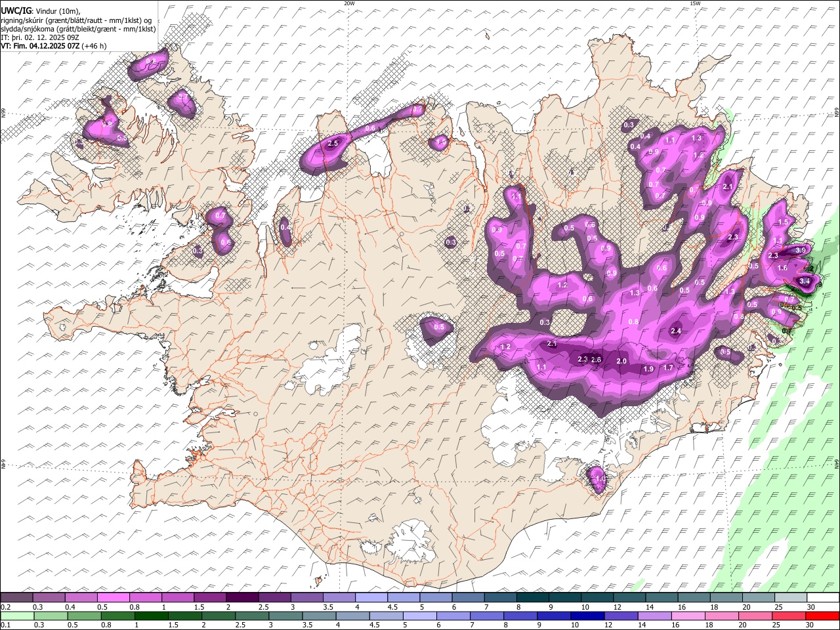
Task: Click the 15W longitude label
Action: [695, 3]
